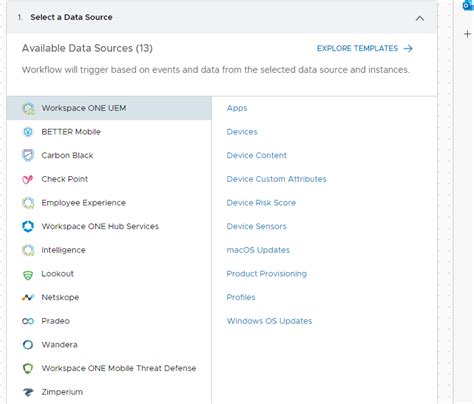Select Carbon Black data source

coord(109,156)
